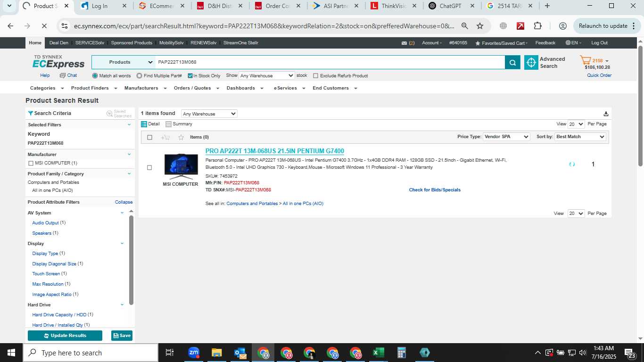Tick select-all checkbox in Items header
This screenshot has height=362, width=644.
[150, 137]
